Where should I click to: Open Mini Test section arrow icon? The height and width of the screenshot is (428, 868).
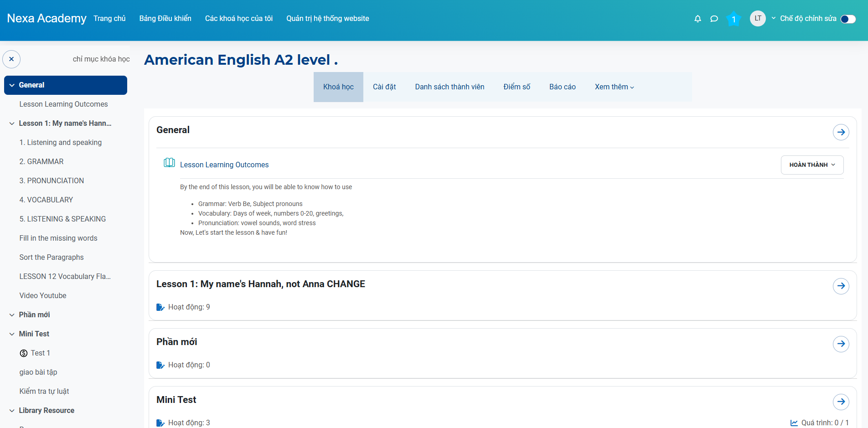(x=841, y=402)
